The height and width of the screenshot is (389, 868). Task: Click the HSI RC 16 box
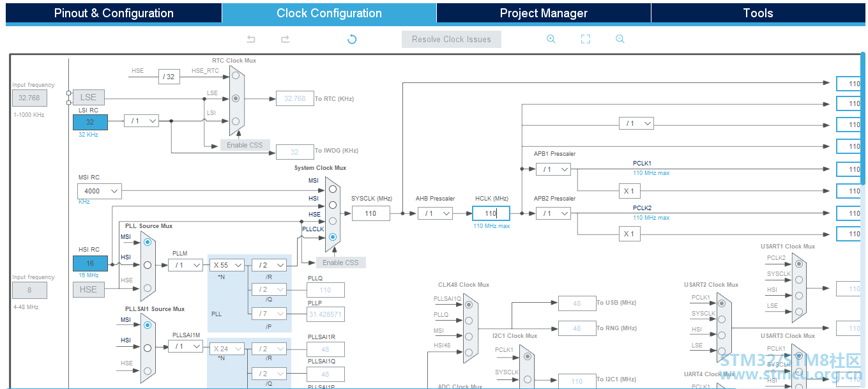point(90,263)
